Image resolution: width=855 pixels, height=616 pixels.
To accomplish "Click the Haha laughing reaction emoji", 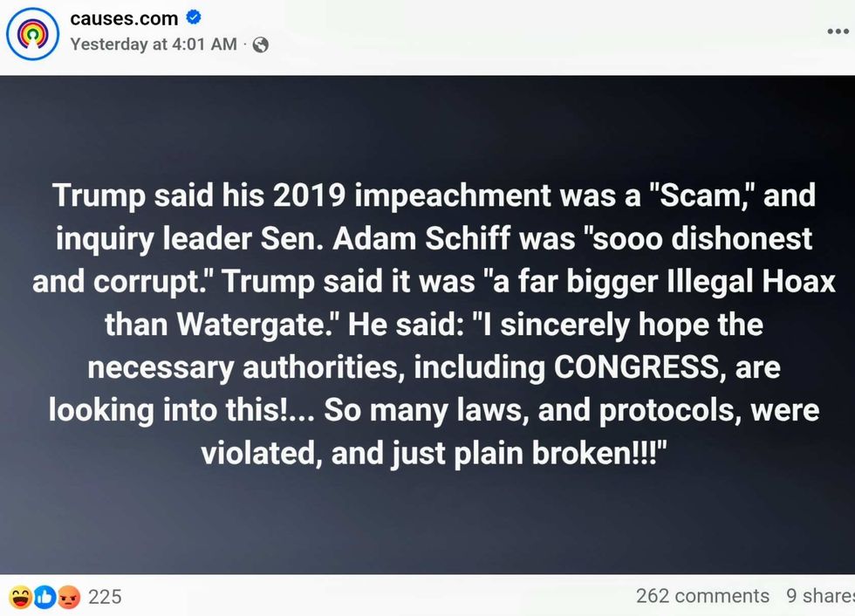I will 20,597.
